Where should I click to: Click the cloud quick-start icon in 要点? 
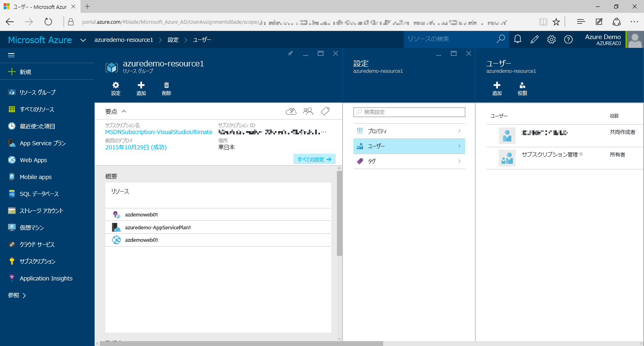point(291,111)
